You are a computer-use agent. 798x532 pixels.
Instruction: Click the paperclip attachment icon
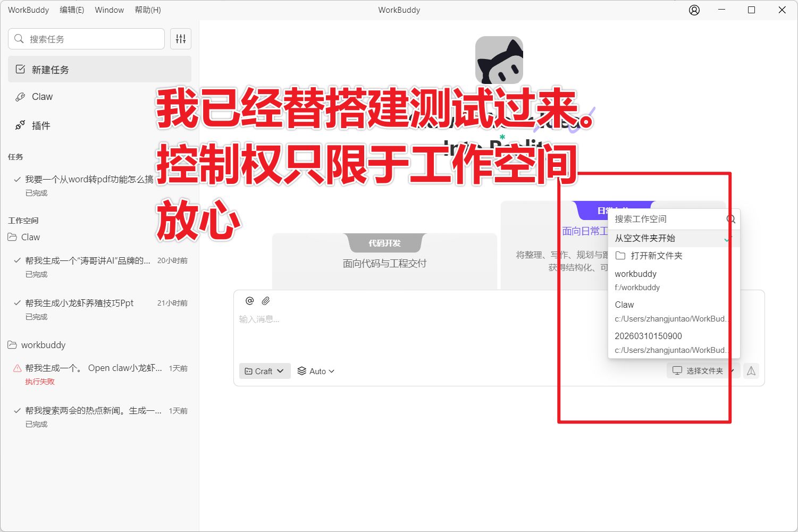(x=266, y=301)
